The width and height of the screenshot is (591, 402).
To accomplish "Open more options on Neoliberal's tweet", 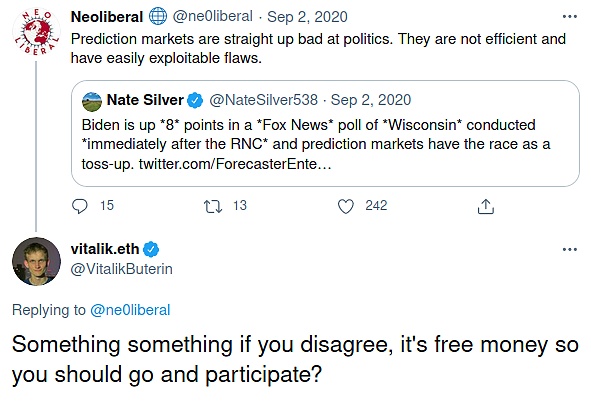I will [570, 17].
